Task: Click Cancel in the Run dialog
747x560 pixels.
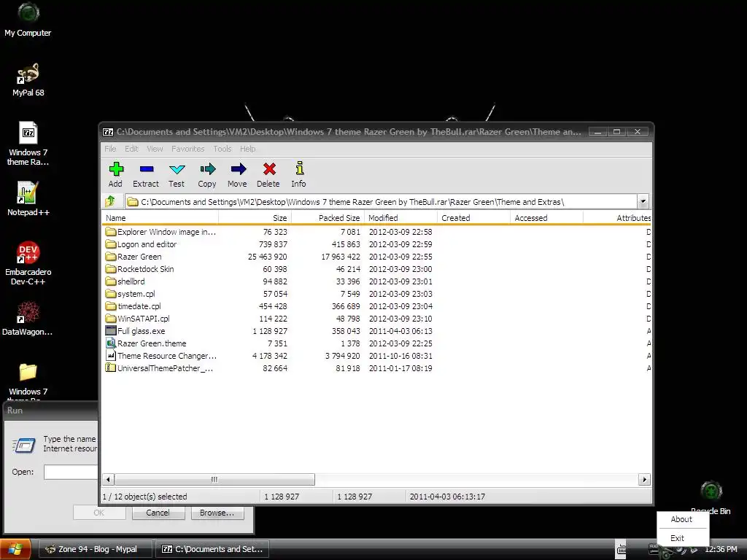Action: [158, 513]
